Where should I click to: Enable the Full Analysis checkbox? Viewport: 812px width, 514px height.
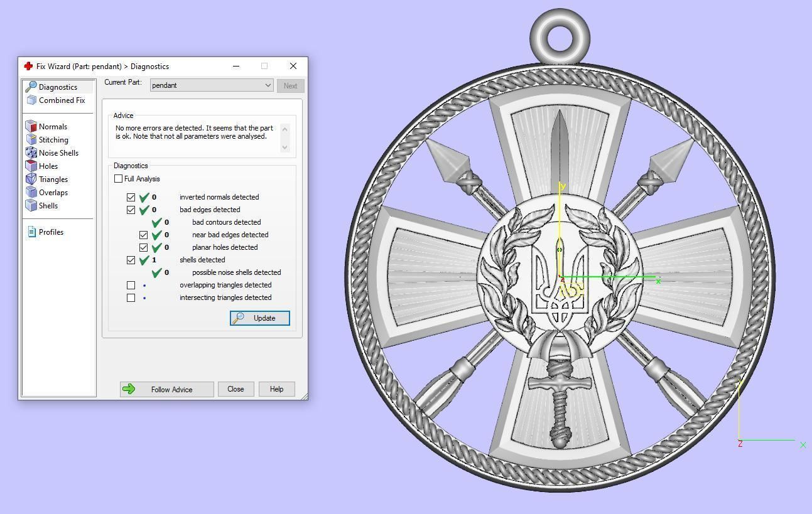tap(118, 179)
